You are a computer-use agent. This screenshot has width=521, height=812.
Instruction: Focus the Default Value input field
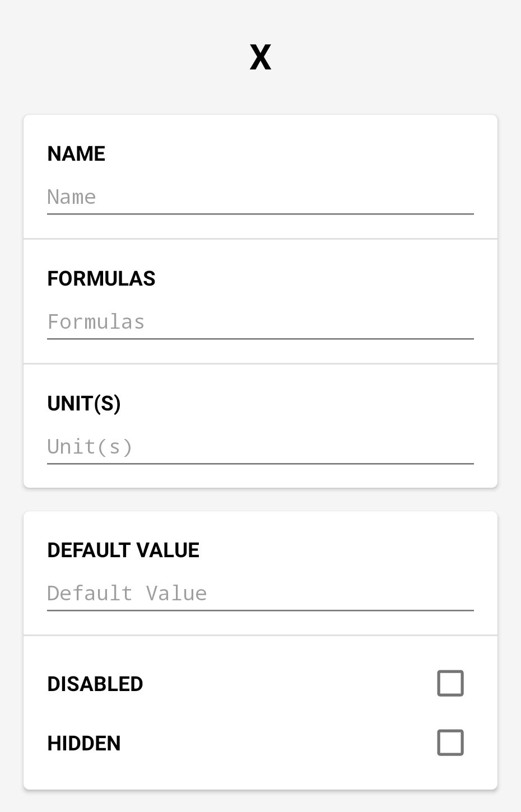[260, 594]
